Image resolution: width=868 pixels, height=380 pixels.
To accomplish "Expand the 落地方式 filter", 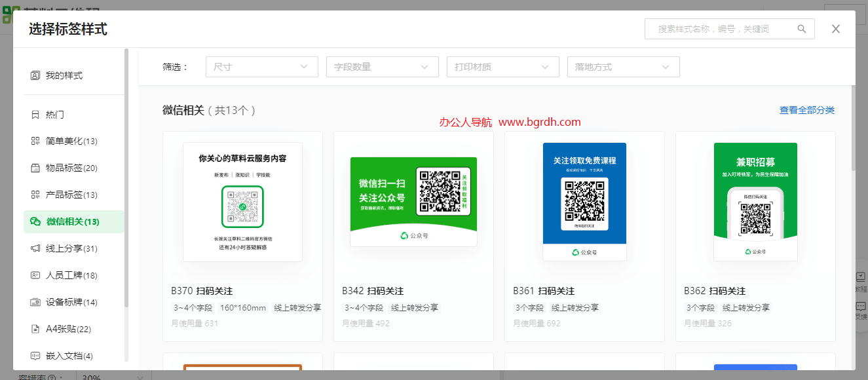I will click(623, 67).
